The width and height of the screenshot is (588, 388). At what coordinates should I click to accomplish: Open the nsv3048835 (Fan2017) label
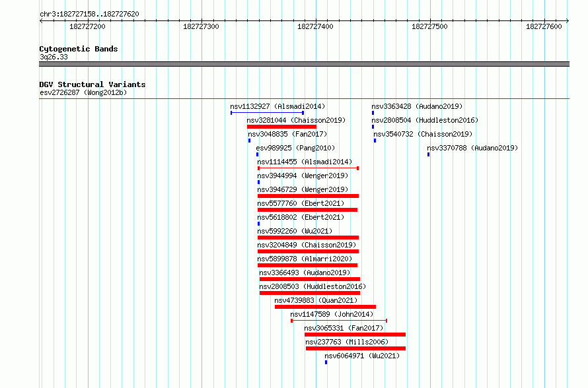pos(287,134)
